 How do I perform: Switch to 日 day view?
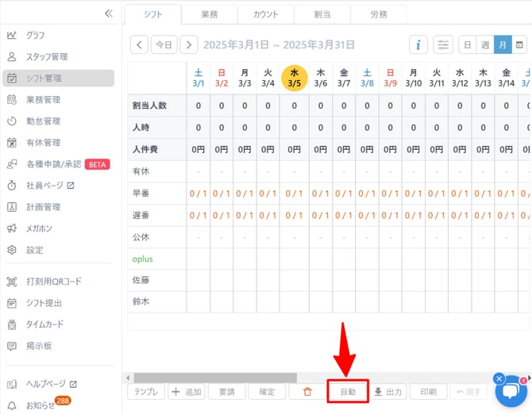coord(468,44)
